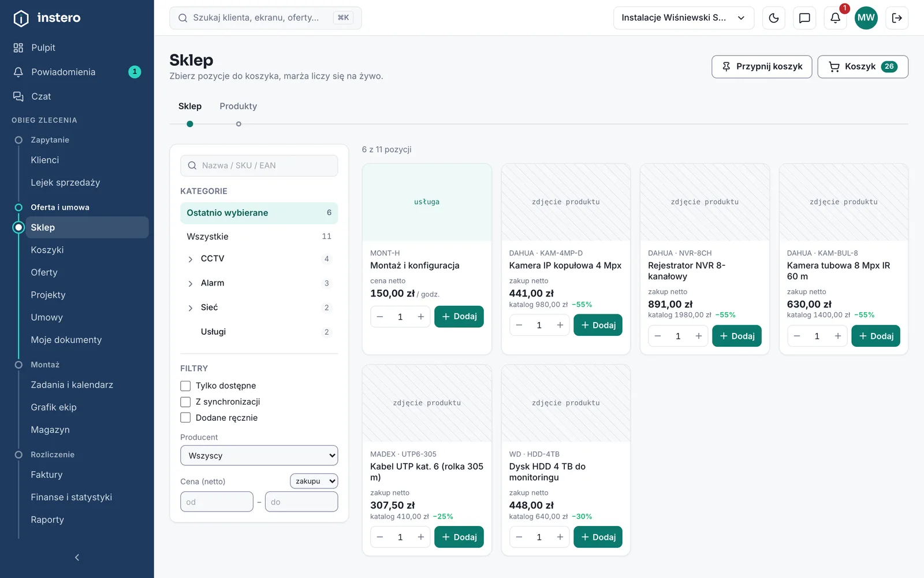Open the chat bubble icon in header

[804, 18]
